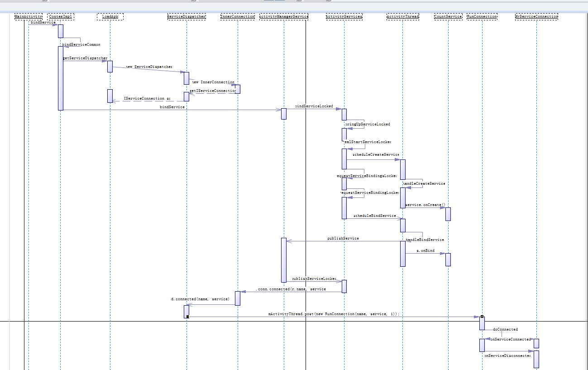This screenshot has height=370, width=588.
Task: Click the bindServiceLocked message label
Action: pos(314,106)
